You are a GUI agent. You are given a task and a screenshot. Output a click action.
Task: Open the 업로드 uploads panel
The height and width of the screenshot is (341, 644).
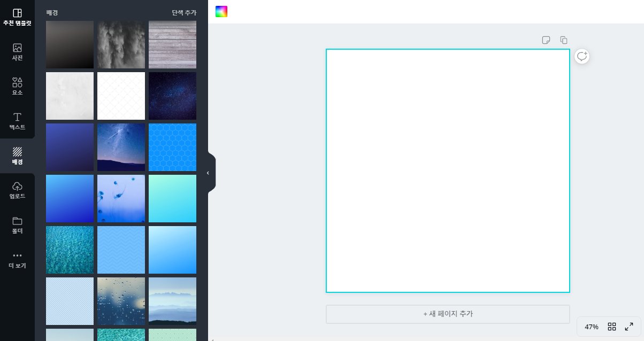pos(17,190)
